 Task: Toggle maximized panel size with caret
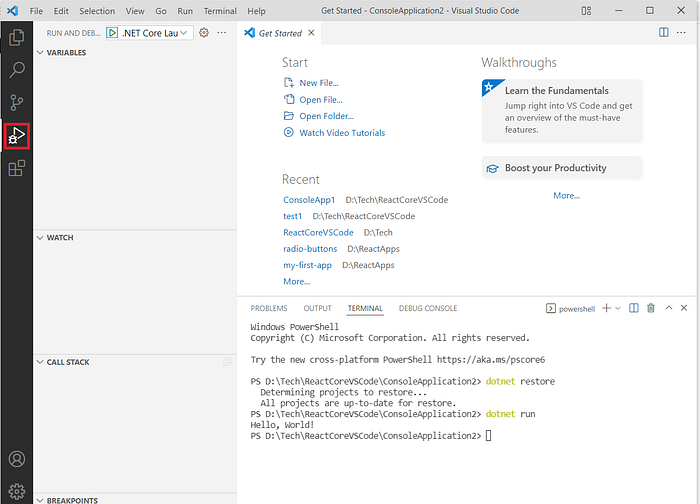click(669, 308)
